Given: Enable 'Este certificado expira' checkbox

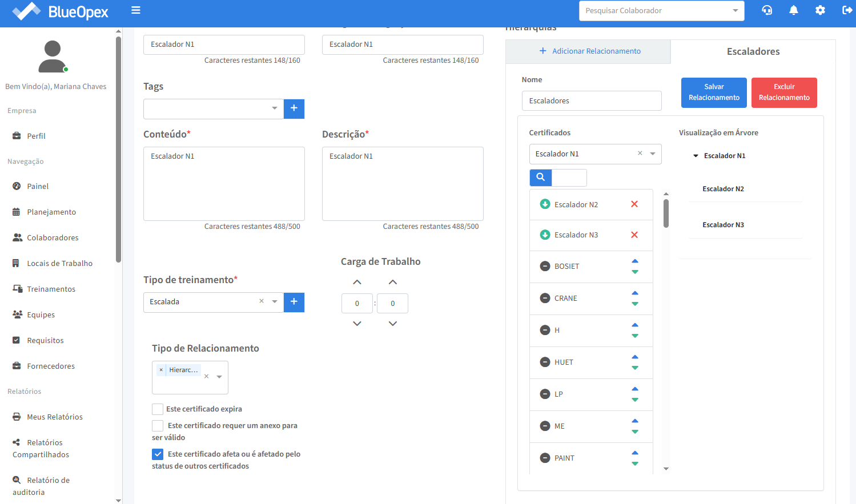Looking at the screenshot, I should pyautogui.click(x=158, y=409).
